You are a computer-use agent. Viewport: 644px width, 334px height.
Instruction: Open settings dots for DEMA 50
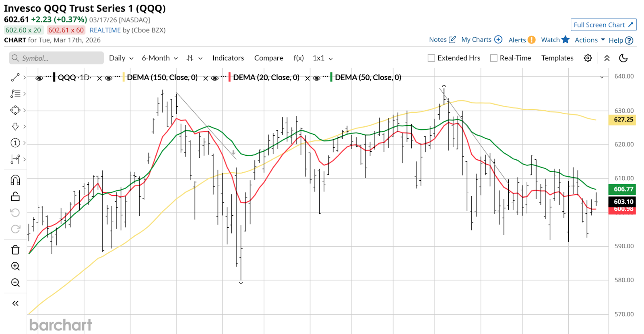pos(326,76)
